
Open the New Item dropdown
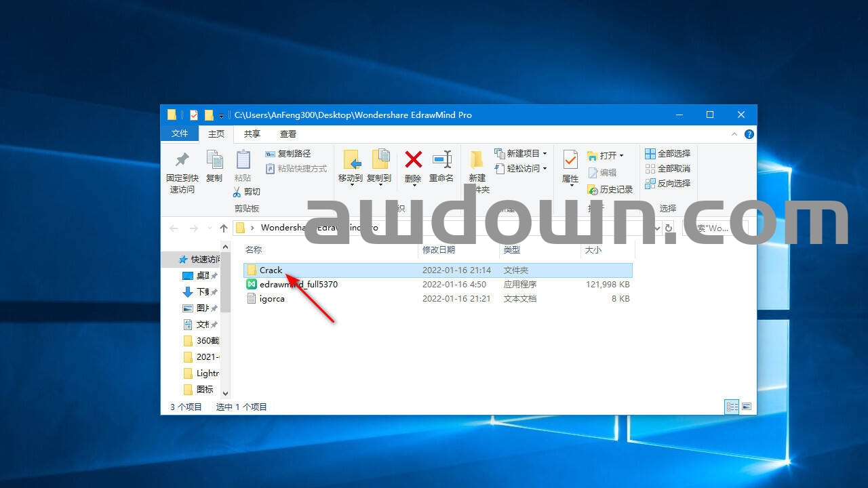[x=521, y=154]
